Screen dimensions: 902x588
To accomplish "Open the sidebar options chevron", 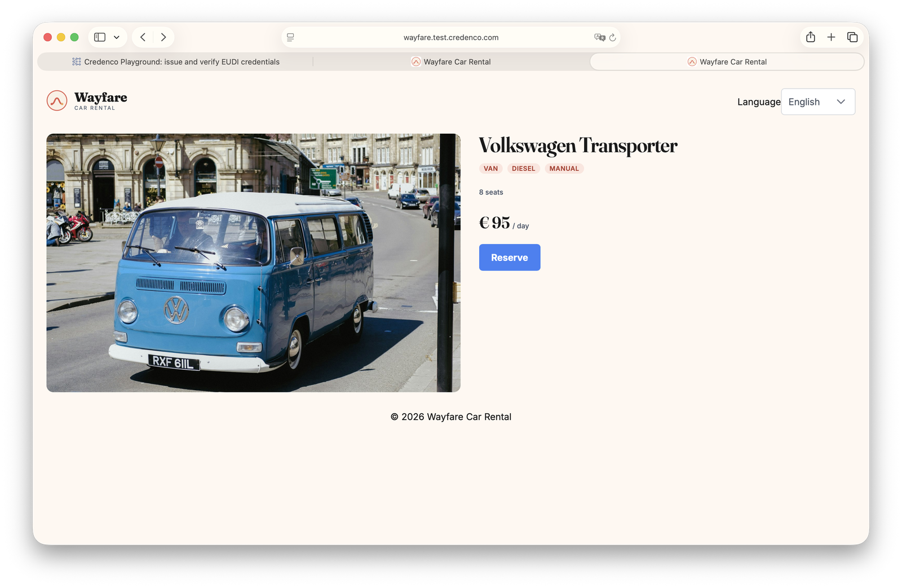I will 117,37.
